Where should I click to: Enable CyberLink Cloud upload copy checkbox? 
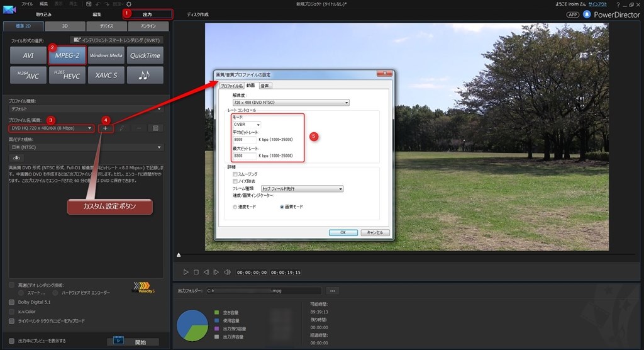[11, 321]
